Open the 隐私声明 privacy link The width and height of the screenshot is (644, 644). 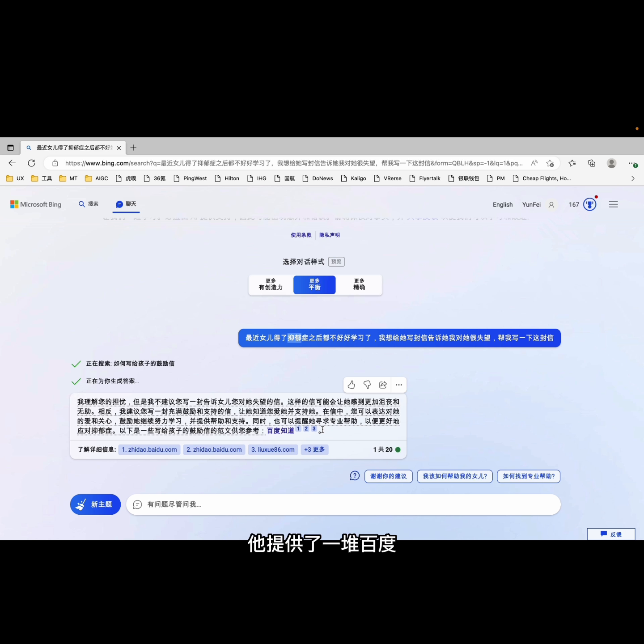click(x=330, y=235)
